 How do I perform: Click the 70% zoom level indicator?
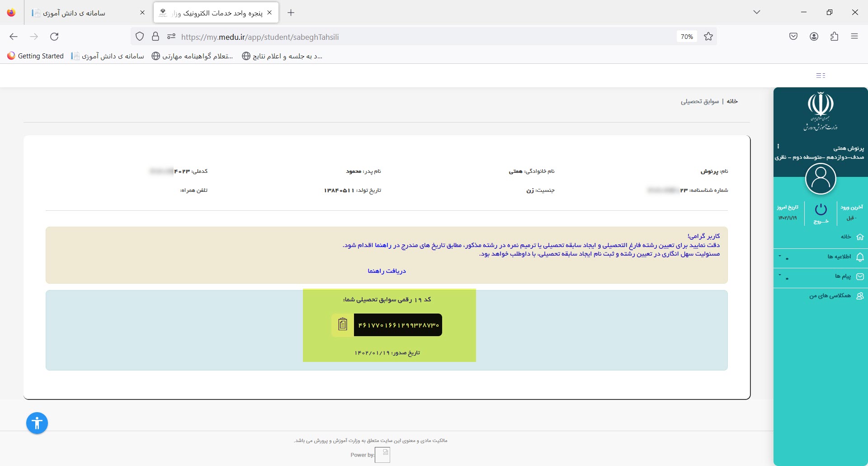pos(686,37)
